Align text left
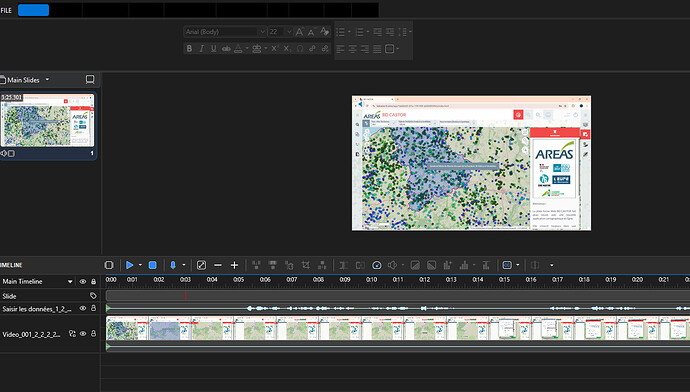The width and height of the screenshot is (690, 392). click(x=340, y=49)
